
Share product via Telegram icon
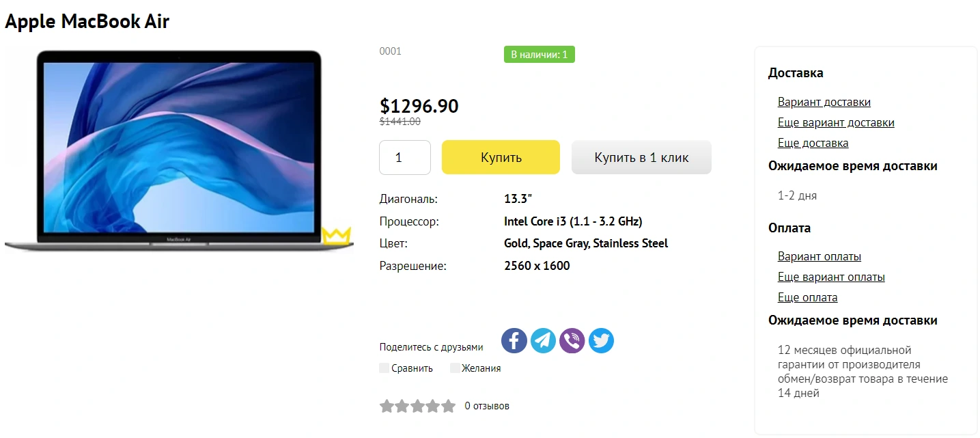(543, 340)
